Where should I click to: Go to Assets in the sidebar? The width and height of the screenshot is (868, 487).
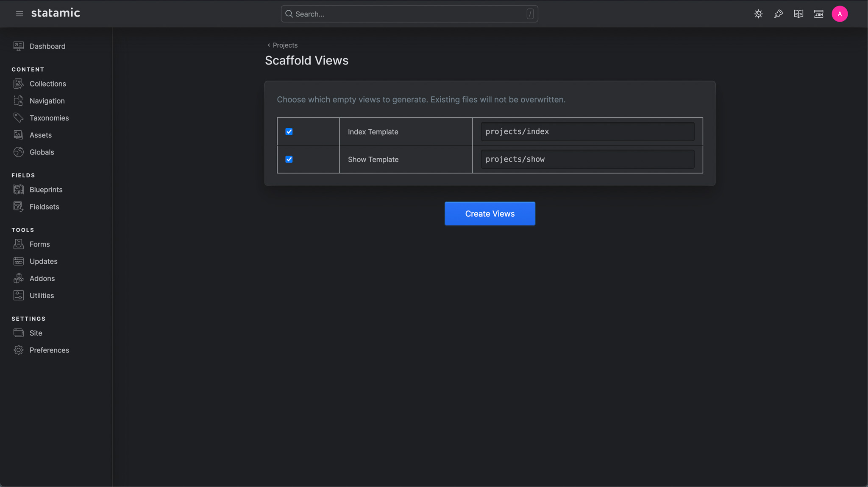point(41,135)
